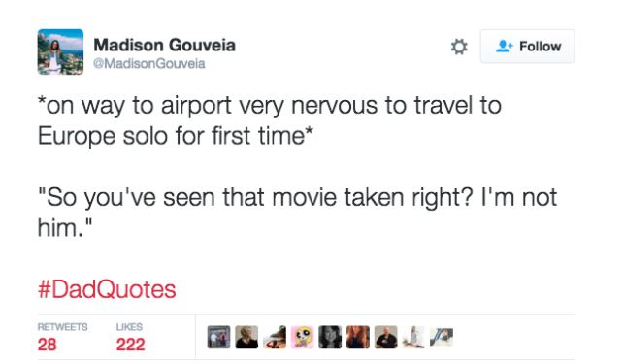Screen dimensions: 624x364
Task: Click the tweet text about the airport
Action: 270,120
